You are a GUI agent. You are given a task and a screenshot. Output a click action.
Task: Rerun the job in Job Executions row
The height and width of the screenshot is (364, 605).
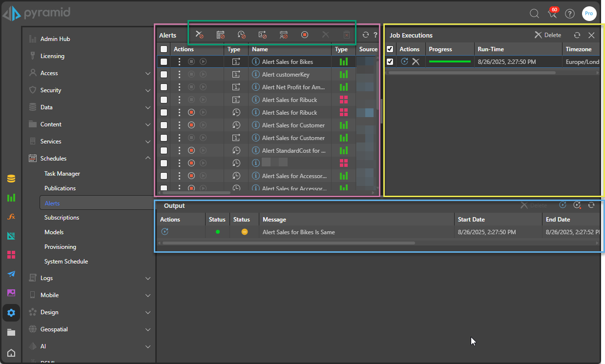[404, 61]
